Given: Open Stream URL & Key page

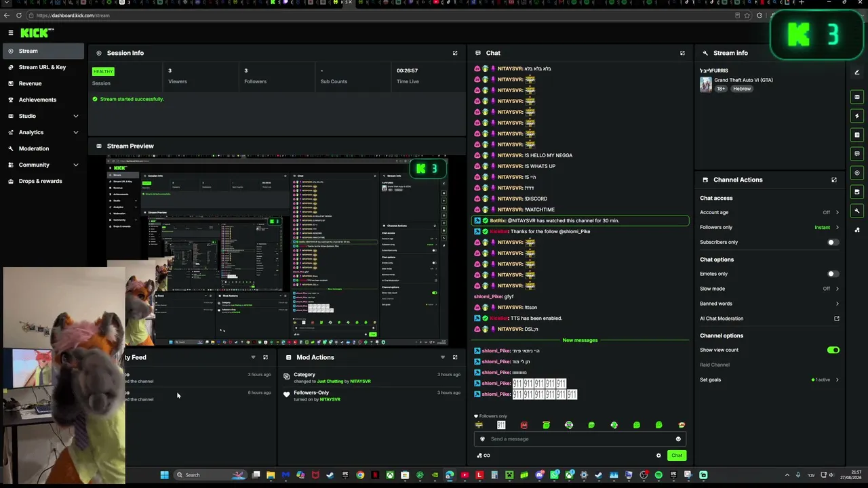Looking at the screenshot, I should (43, 67).
